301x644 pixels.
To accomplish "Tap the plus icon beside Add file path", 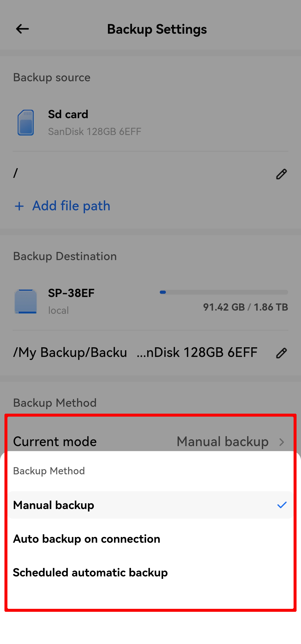I will point(19,206).
